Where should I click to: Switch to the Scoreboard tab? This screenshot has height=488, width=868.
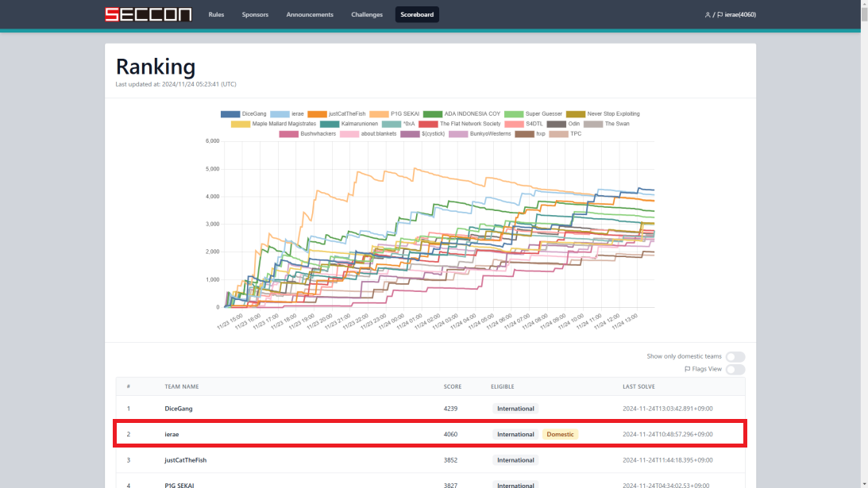coord(416,13)
